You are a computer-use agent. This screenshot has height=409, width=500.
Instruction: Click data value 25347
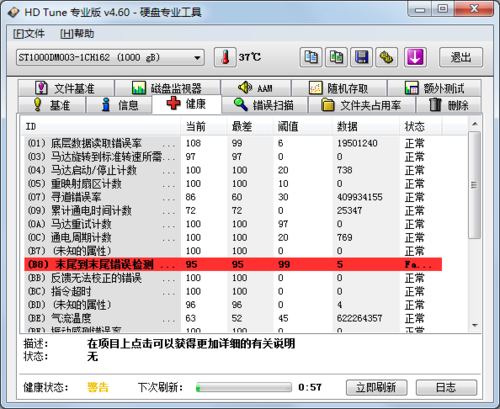tap(349, 211)
